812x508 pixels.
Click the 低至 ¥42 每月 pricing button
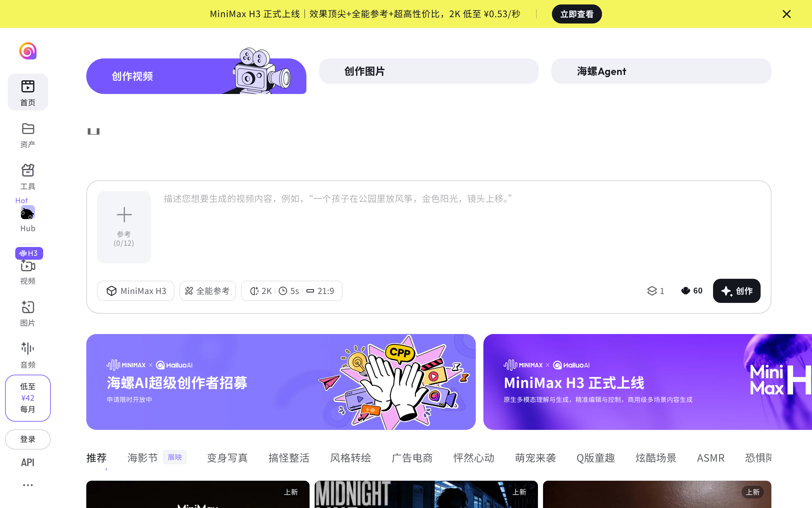(x=28, y=398)
